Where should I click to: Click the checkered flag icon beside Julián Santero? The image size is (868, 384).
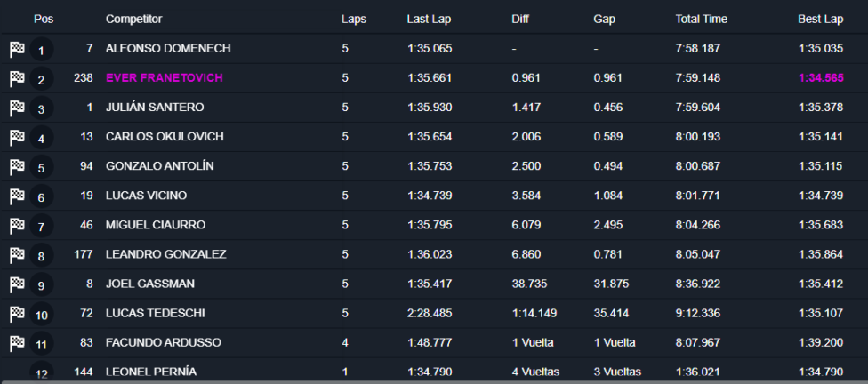pos(17,108)
